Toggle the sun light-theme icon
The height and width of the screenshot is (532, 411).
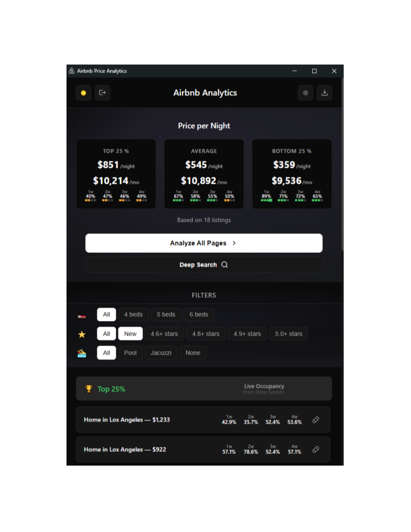coord(84,93)
